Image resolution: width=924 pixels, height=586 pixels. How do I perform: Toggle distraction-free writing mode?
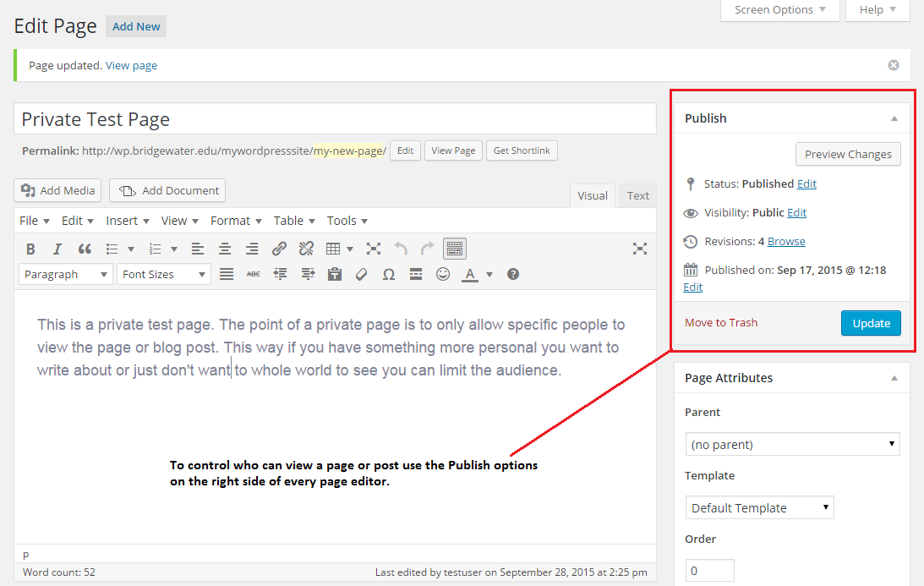pyautogui.click(x=640, y=249)
